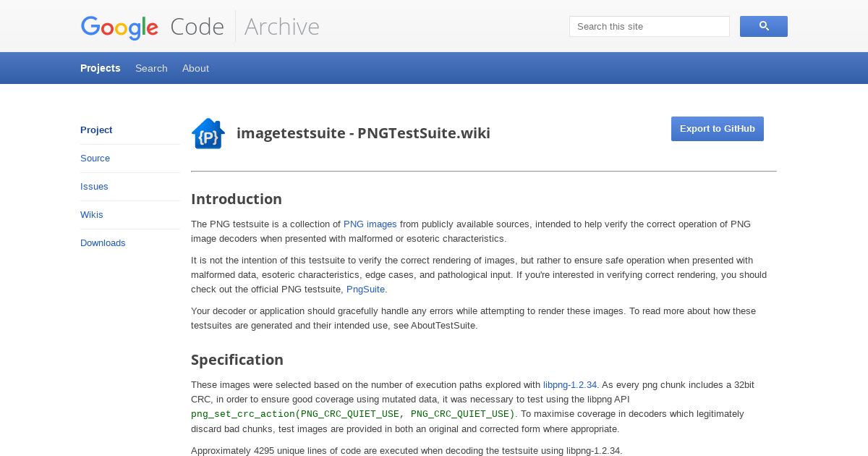The image size is (868, 456).
Task: Click the page title imagetestsuite - PNGTestSuite.wiki
Action: coord(363,133)
